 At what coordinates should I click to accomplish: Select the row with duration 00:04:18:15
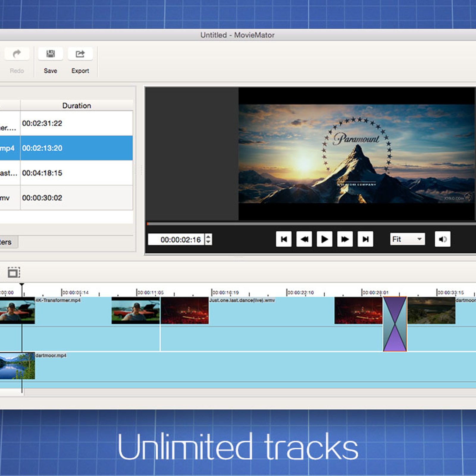pyautogui.click(x=66, y=173)
